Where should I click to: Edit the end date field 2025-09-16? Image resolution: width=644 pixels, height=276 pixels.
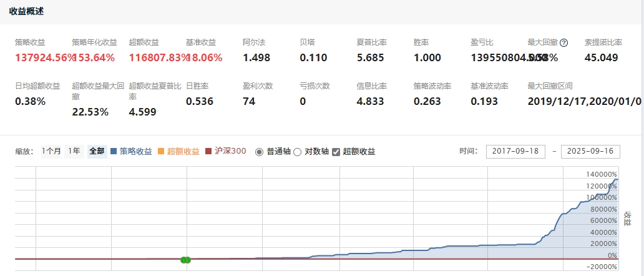click(x=590, y=152)
